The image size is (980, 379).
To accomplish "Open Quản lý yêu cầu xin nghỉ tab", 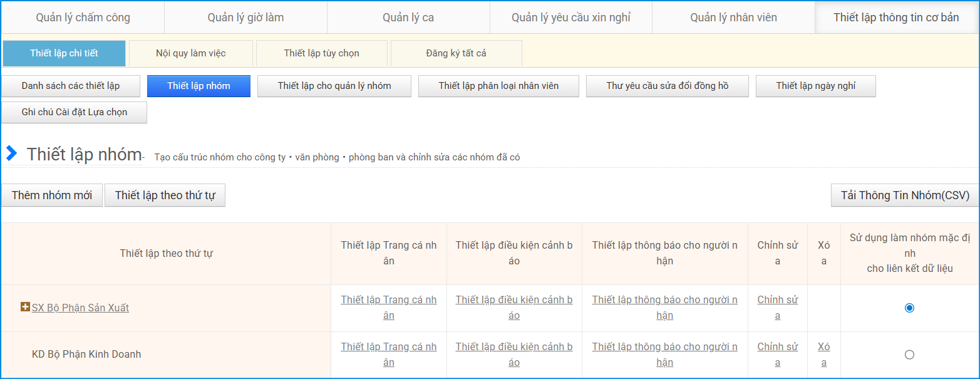I will pos(570,18).
